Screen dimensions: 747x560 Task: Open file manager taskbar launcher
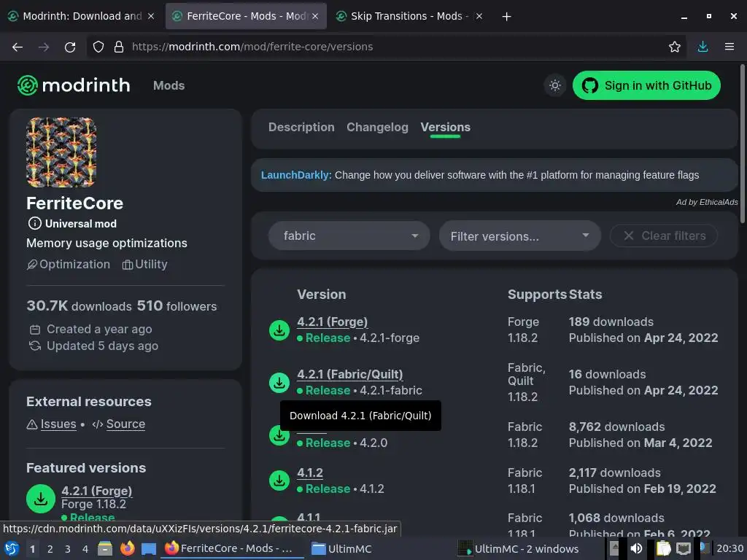(105, 548)
